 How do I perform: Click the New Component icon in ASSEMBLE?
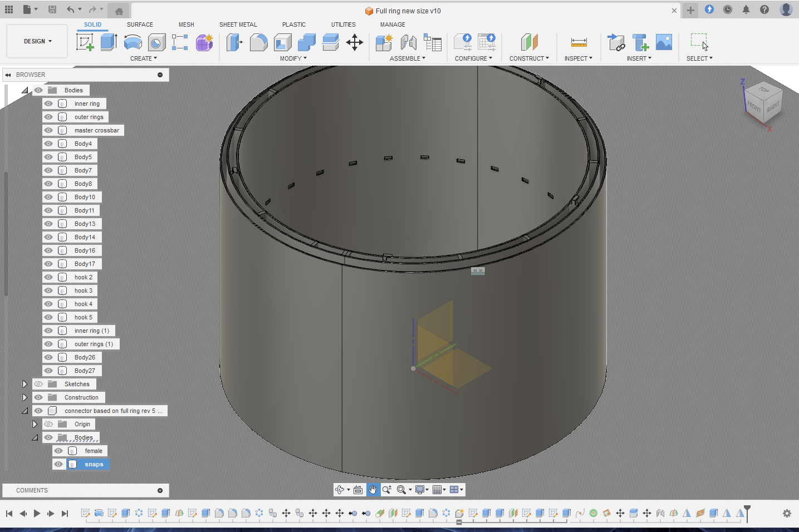[x=384, y=42]
